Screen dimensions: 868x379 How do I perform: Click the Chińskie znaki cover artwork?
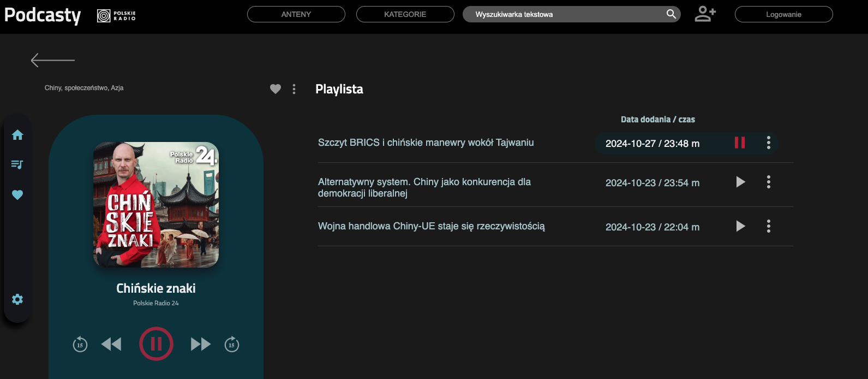coord(156,205)
